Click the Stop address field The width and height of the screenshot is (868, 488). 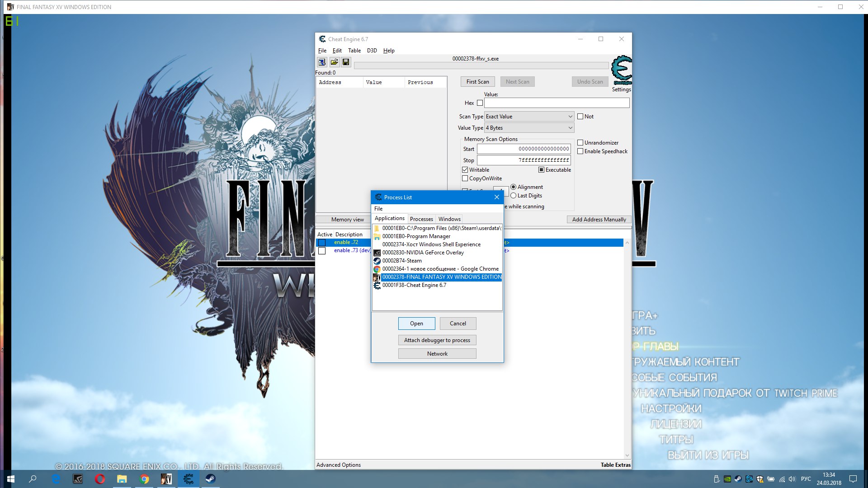(x=524, y=160)
